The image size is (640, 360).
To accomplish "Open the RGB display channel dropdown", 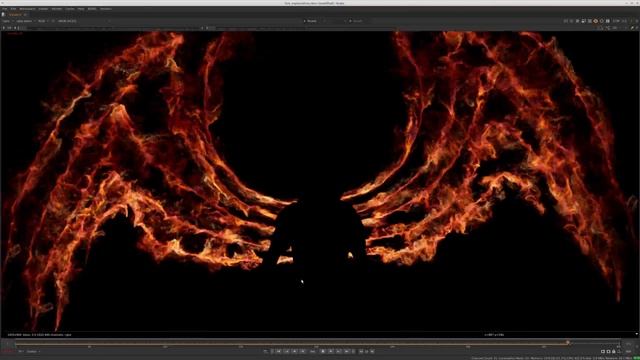I will coord(43,21).
